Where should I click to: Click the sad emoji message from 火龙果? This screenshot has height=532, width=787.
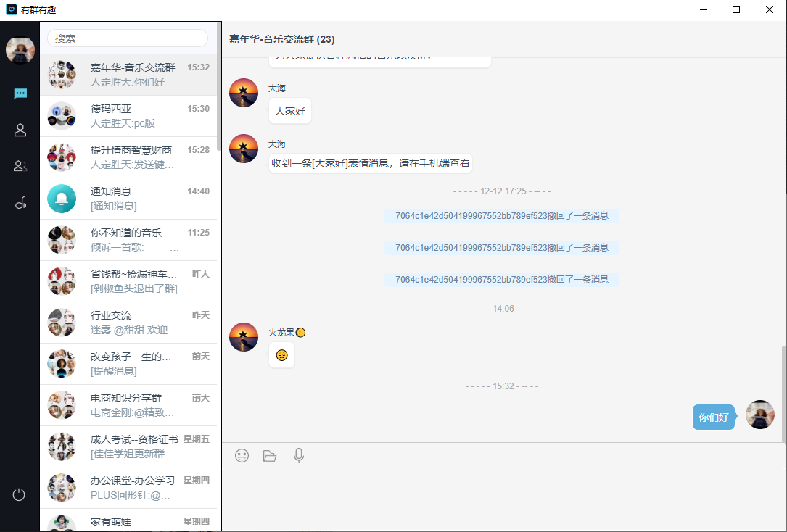281,355
